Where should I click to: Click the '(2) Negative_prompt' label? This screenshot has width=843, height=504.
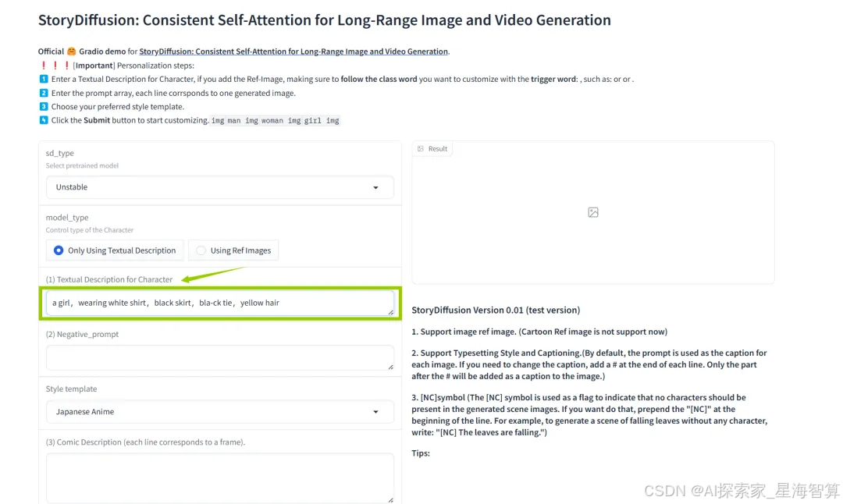[82, 334]
